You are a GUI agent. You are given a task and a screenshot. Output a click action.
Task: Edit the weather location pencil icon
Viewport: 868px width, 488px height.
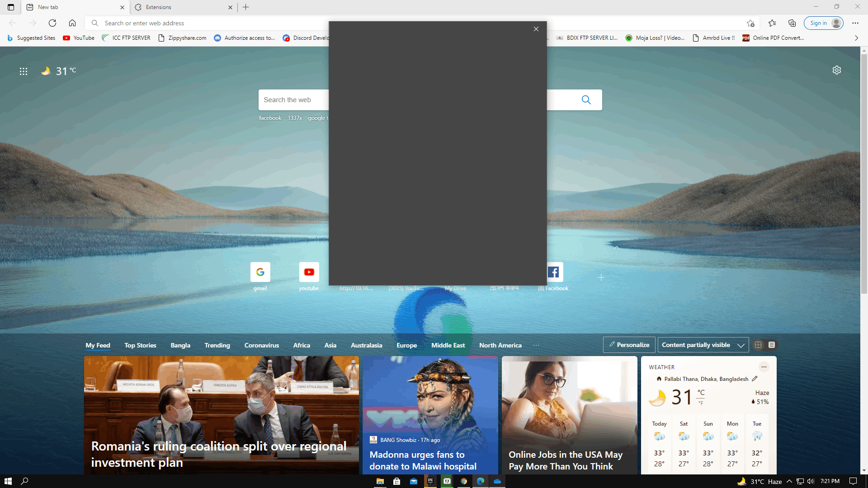coord(755,379)
